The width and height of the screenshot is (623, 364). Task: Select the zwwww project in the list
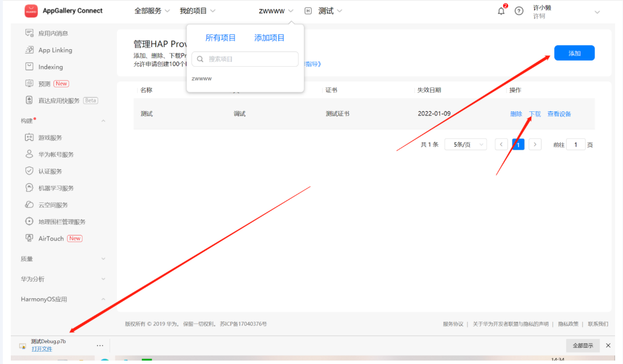click(202, 78)
